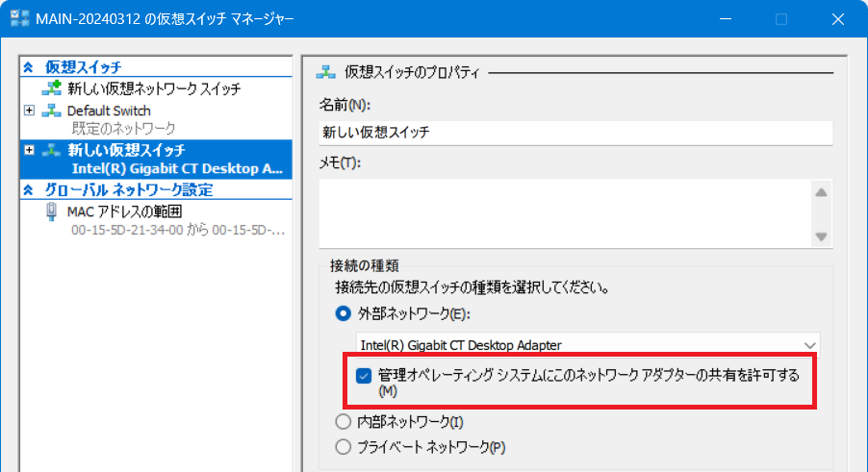This screenshot has height=472, width=868.
Task: Select the 外部ネットワーク radio button
Action: click(x=344, y=312)
